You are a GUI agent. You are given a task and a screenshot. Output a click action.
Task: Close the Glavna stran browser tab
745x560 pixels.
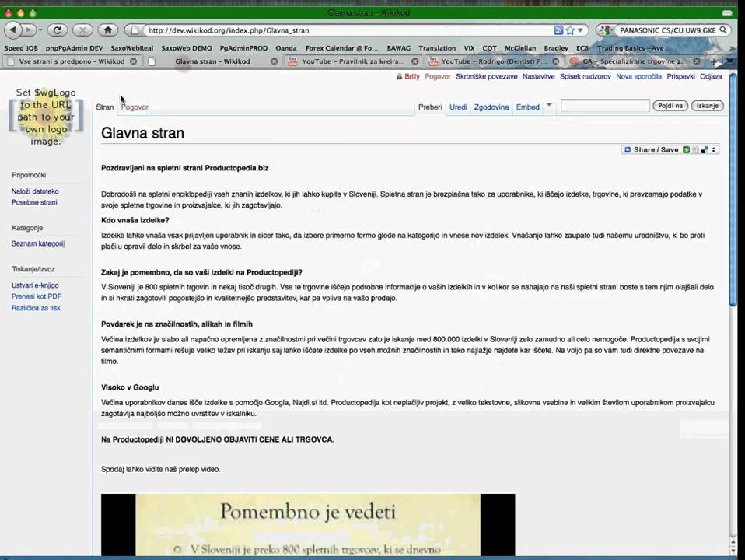[275, 61]
